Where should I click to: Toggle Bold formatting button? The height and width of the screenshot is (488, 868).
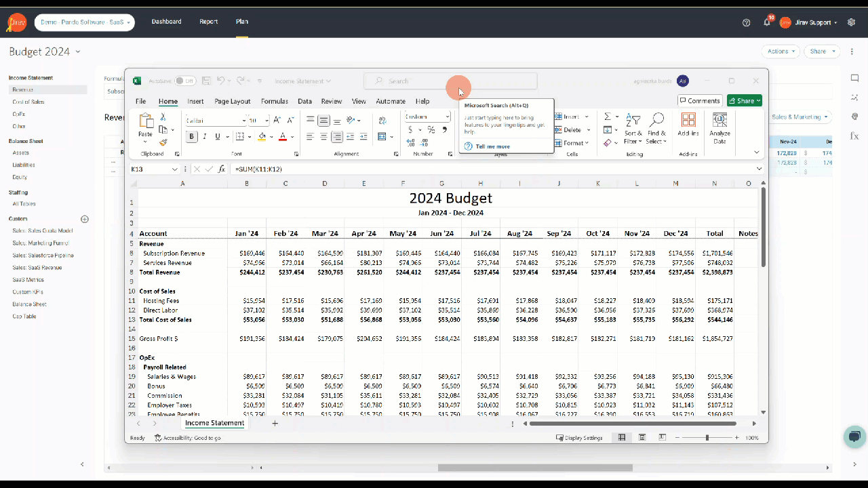(192, 136)
